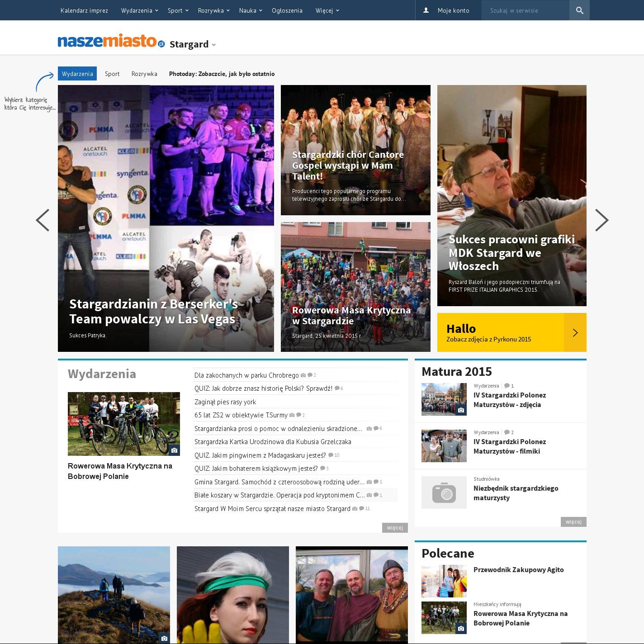
Task: Click więcej button under Wydarzenia list
Action: [x=394, y=528]
